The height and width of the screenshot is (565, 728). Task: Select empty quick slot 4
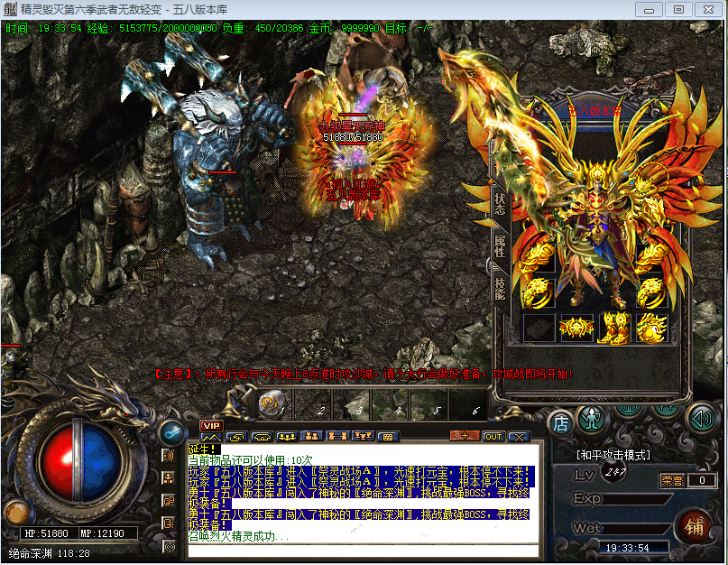[x=389, y=403]
